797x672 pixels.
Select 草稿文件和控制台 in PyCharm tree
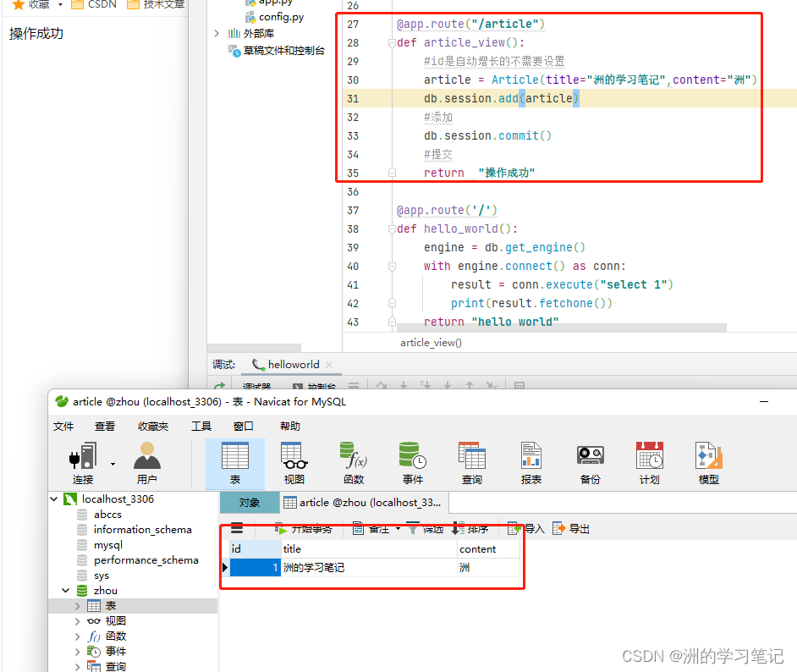pos(283,50)
